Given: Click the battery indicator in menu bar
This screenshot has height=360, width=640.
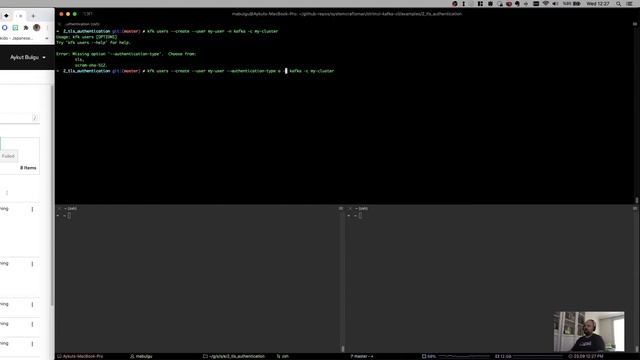Looking at the screenshot, I should tap(572, 4).
